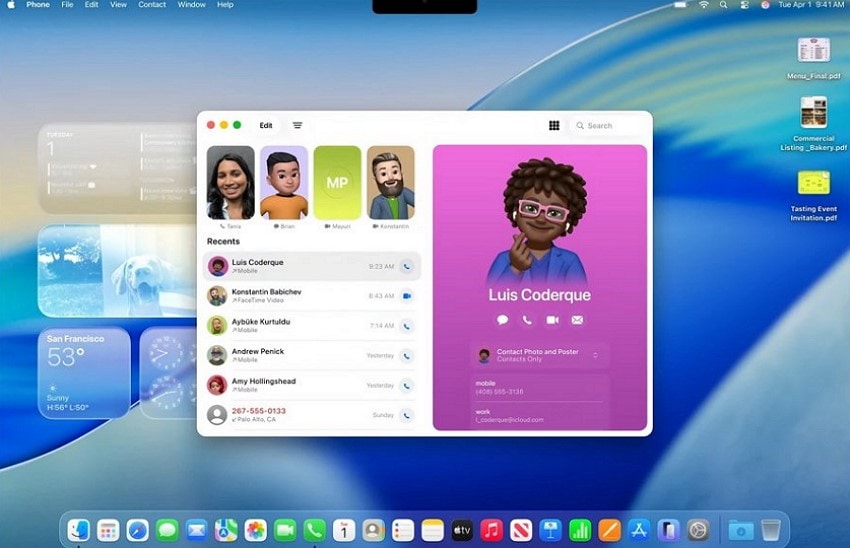Select Luis Coderque recents row
Image resolution: width=850 pixels, height=548 pixels.
point(312,266)
